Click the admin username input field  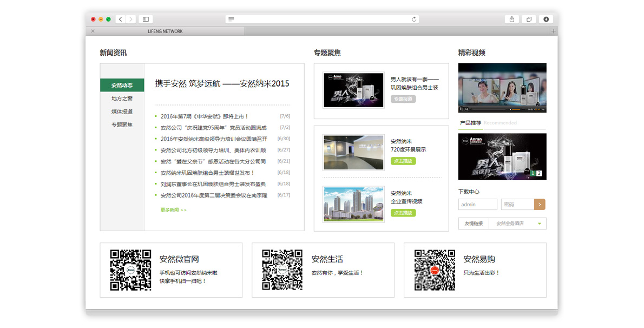pos(477,205)
